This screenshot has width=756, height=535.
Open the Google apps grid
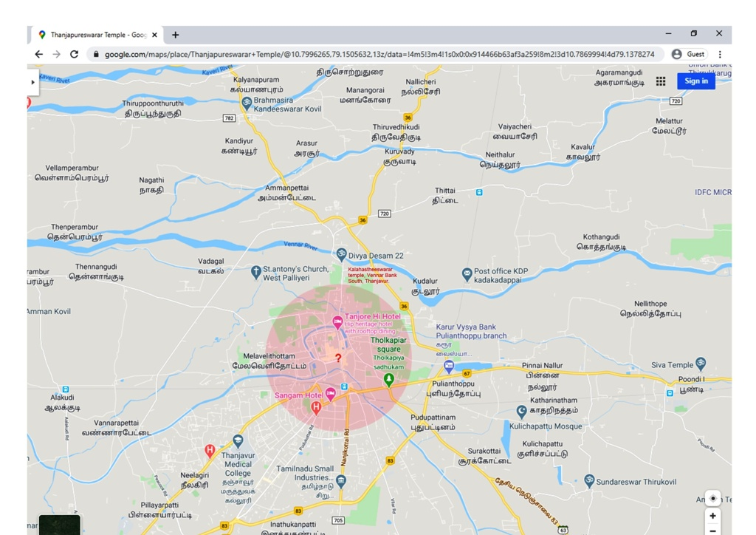[x=660, y=81]
